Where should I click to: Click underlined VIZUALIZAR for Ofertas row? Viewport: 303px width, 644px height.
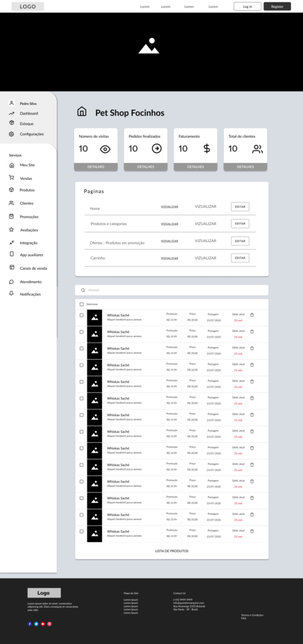coord(170,241)
